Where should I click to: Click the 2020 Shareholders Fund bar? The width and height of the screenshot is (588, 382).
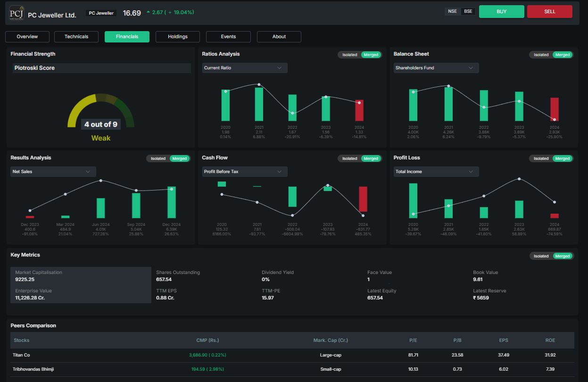point(413,105)
